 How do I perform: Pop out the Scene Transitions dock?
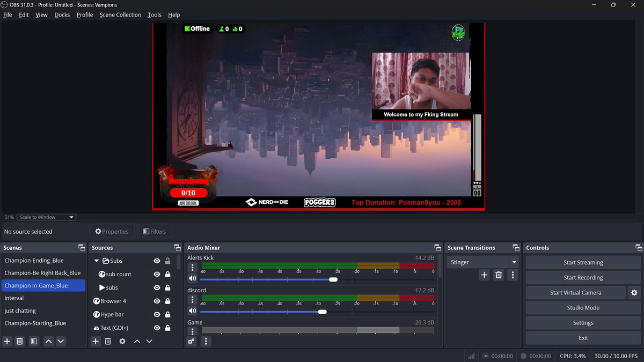click(x=516, y=248)
